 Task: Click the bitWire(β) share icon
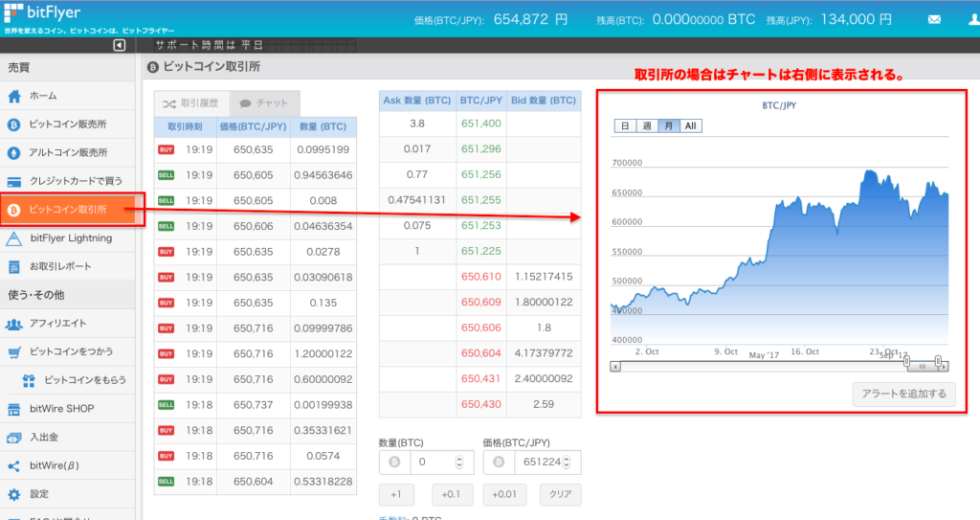pyautogui.click(x=13, y=466)
